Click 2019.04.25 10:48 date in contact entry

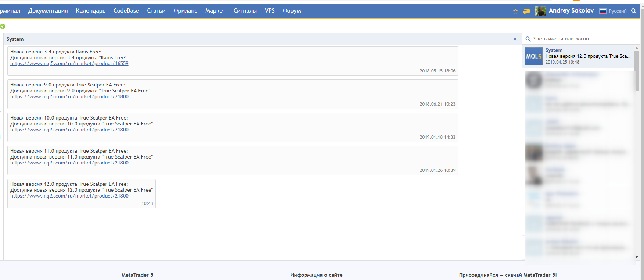click(562, 62)
